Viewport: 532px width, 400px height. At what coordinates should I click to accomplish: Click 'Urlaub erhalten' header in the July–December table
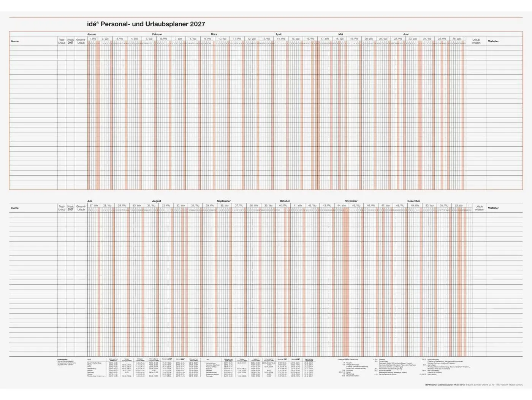(479, 208)
